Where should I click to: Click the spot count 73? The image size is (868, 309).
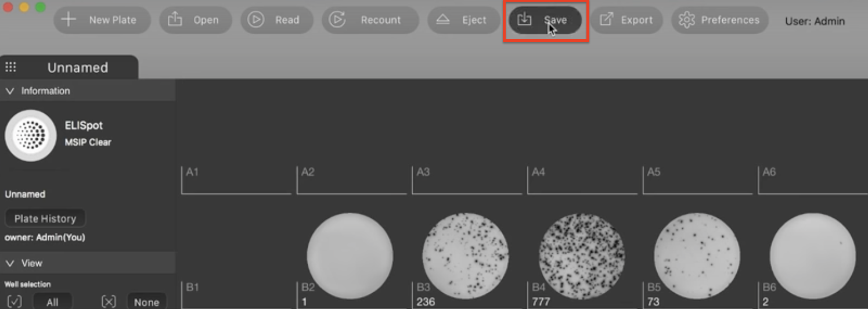[654, 302]
